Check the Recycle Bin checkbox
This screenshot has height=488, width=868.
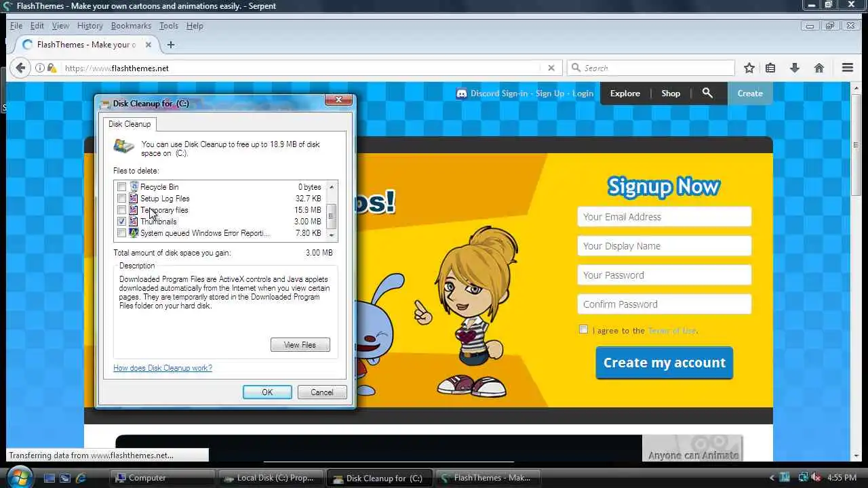(x=121, y=187)
